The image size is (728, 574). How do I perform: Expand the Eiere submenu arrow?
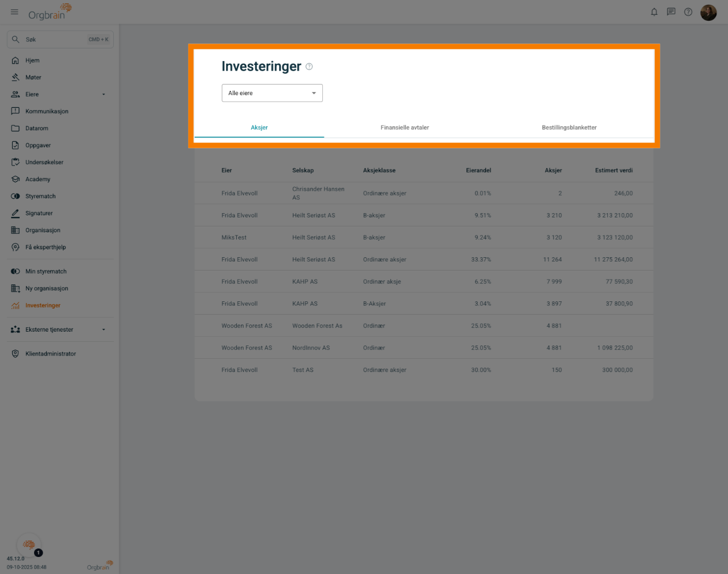coord(104,95)
